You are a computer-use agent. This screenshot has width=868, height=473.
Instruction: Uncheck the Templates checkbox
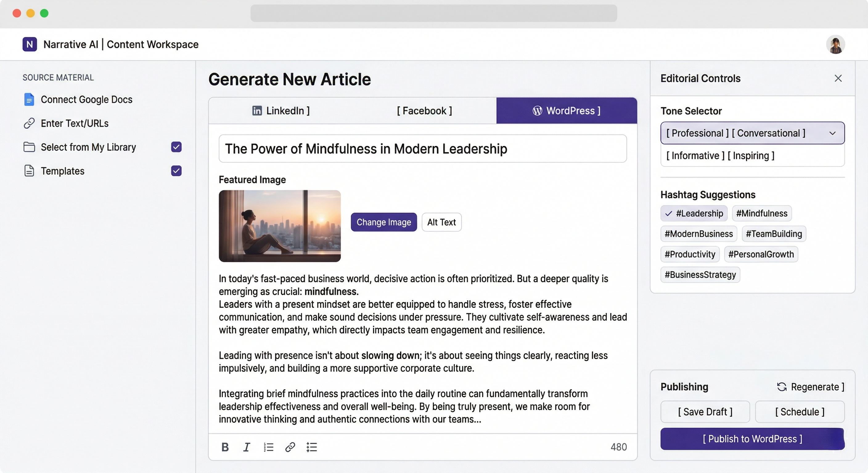coord(176,171)
